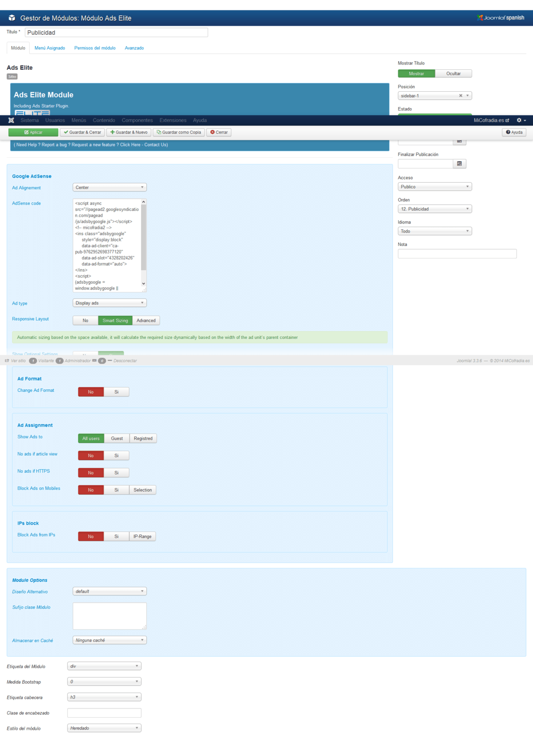This screenshot has height=756, width=533.
Task: Click the Título input field
Action: click(x=116, y=32)
